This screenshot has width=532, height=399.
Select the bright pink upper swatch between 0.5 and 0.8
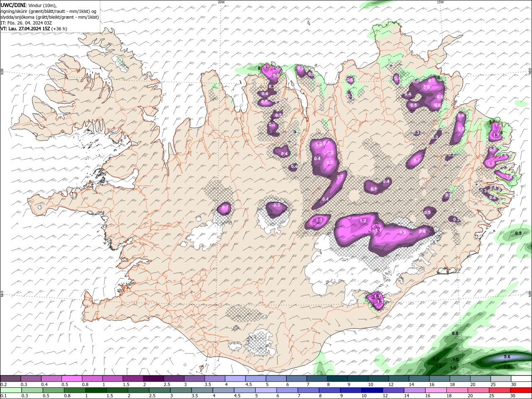coord(71,379)
